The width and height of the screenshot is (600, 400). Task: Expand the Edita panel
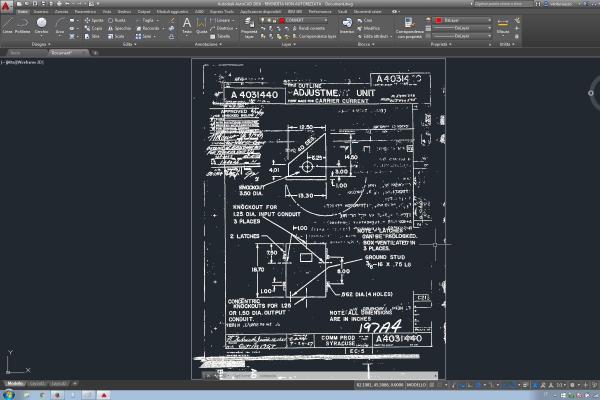point(127,45)
